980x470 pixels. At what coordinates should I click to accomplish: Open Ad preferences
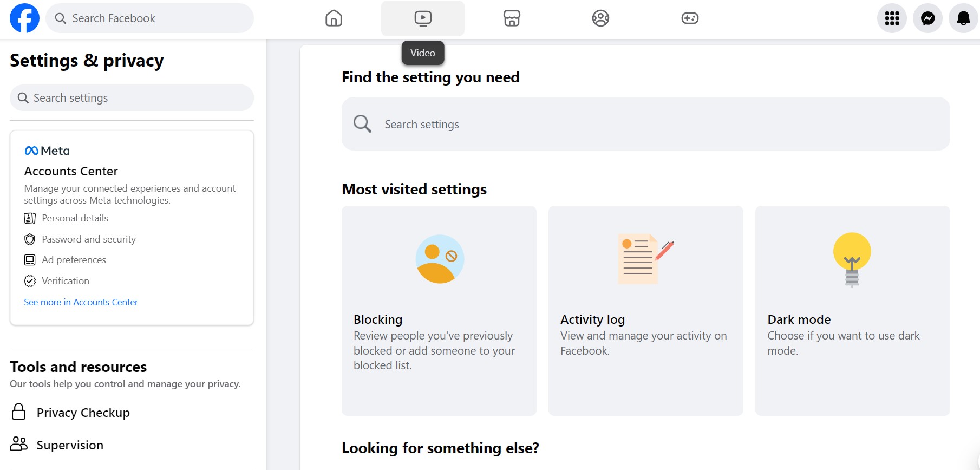pos(74,260)
